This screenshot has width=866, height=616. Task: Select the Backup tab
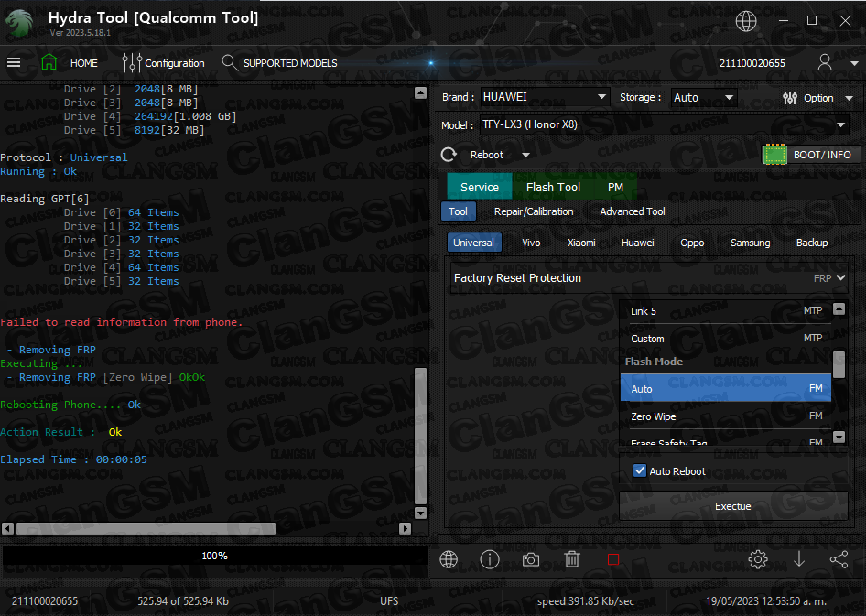[x=812, y=243]
